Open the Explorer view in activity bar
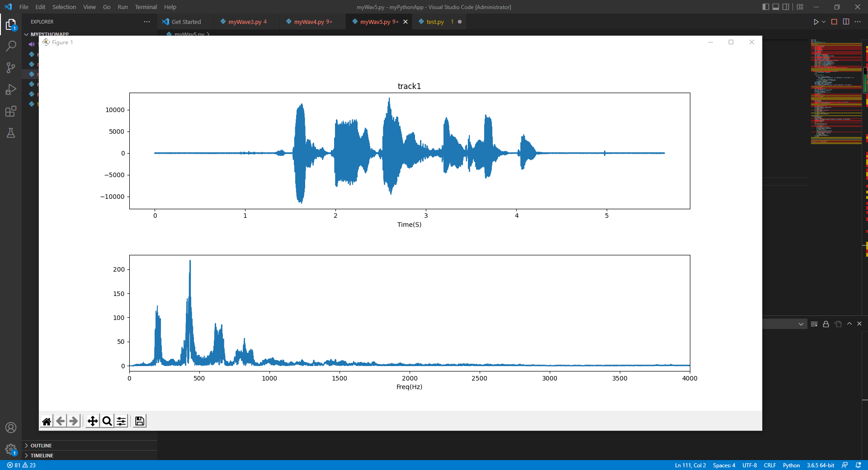 (11, 24)
